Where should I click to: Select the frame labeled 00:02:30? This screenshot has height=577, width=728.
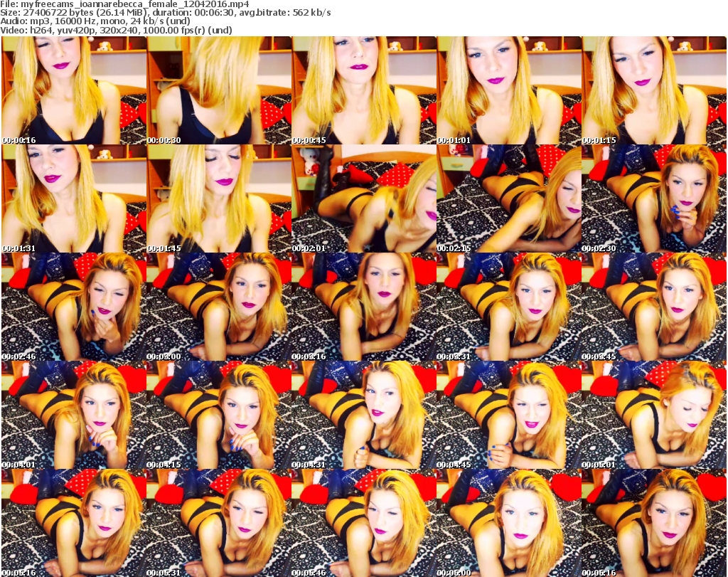tap(654, 198)
